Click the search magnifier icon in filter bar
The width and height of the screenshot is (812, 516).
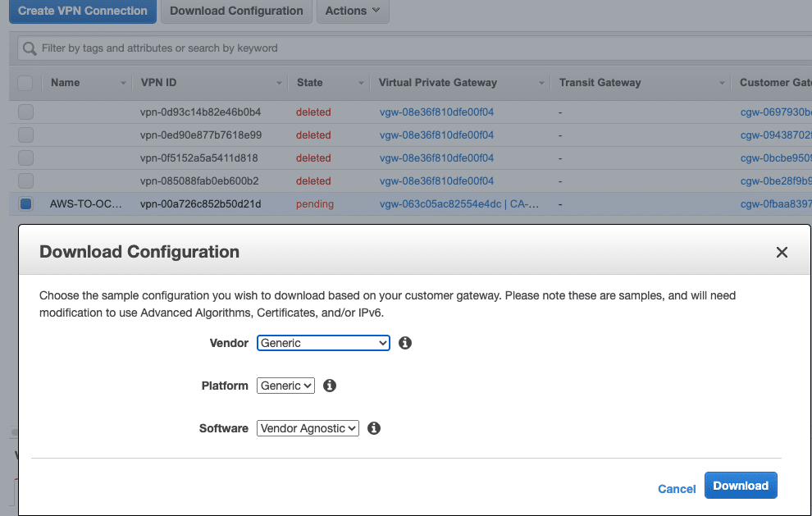pos(30,48)
